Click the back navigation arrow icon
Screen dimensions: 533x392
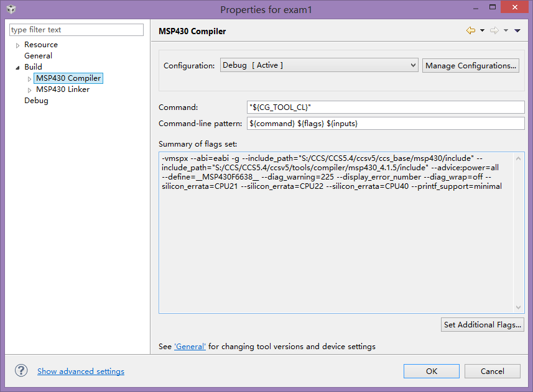tap(471, 30)
